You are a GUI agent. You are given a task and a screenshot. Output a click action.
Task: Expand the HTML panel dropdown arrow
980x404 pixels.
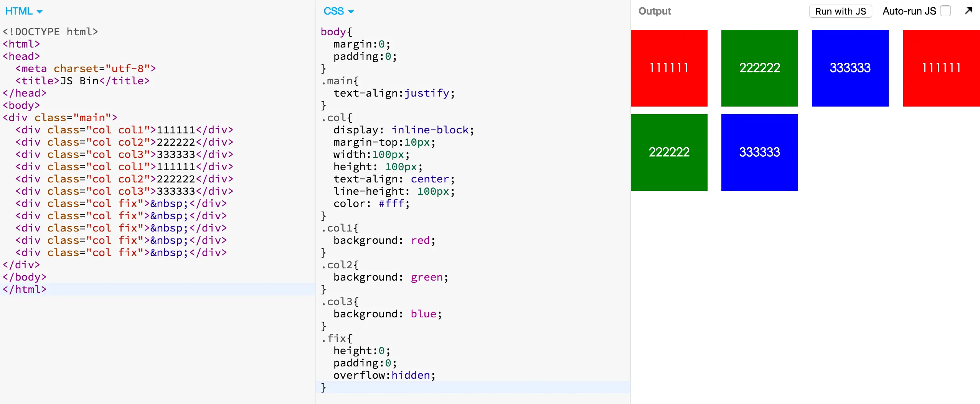(39, 12)
